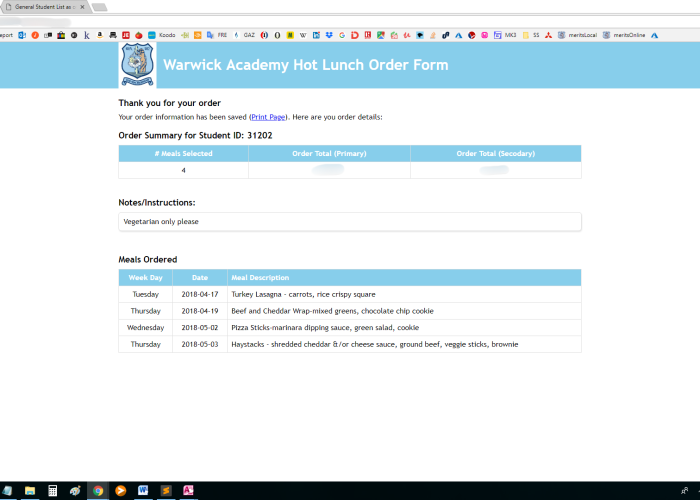The image size is (700, 500).
Task: Open Microsoft Word from the taskbar
Action: click(143, 491)
